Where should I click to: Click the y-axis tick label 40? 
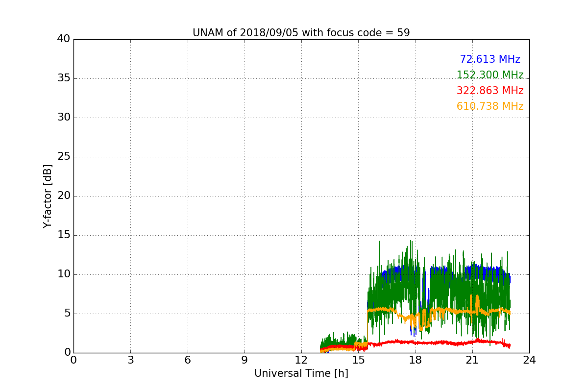63,39
